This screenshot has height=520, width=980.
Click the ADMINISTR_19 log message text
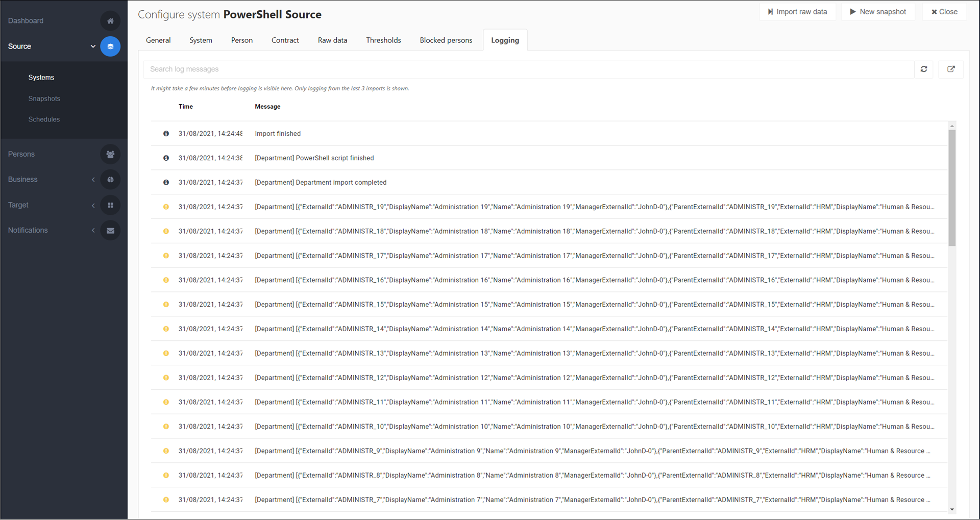coord(595,207)
